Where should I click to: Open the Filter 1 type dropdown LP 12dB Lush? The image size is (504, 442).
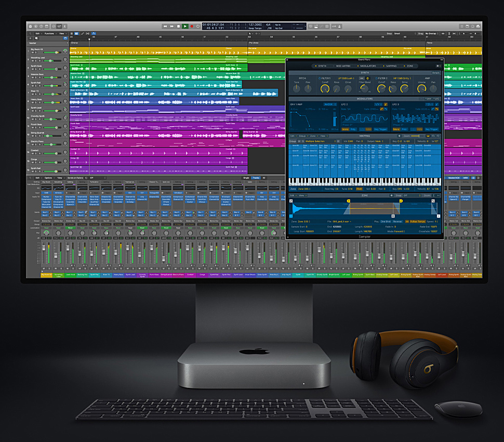click(346, 78)
